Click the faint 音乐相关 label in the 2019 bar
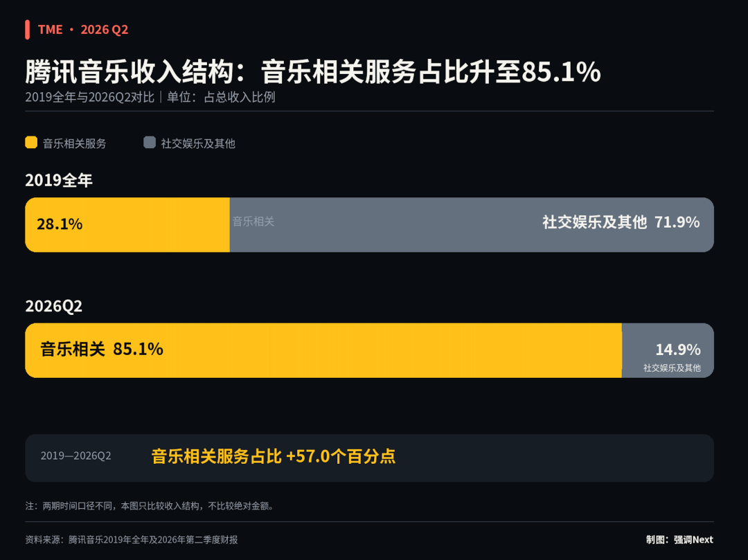The image size is (748, 560). [x=253, y=221]
